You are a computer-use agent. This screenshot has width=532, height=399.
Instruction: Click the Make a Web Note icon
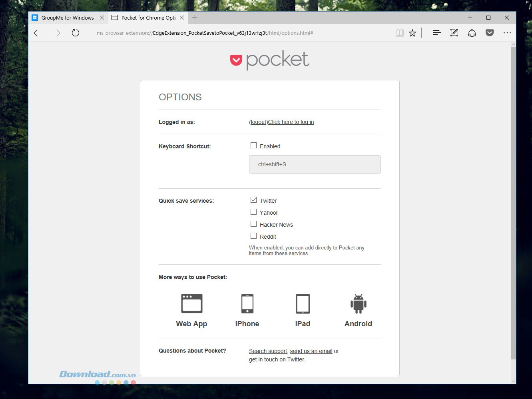pyautogui.click(x=454, y=33)
